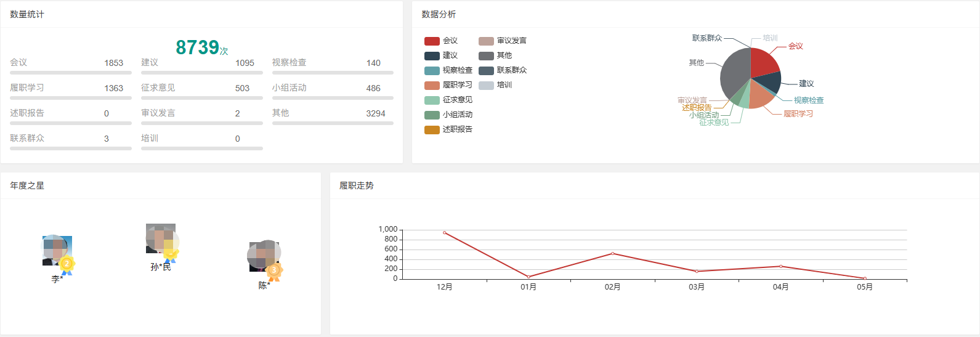Image resolution: width=980 pixels, height=337 pixels.
Task: Click the 履职走势 panel title
Action: [357, 185]
